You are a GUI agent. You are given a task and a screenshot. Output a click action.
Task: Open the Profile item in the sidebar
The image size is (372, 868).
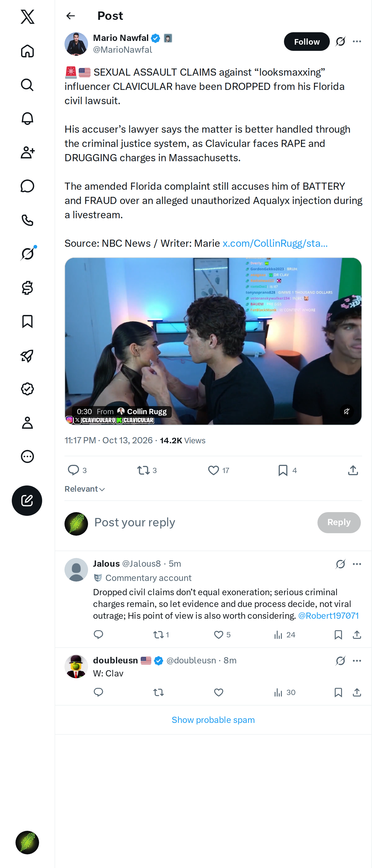pos(27,423)
